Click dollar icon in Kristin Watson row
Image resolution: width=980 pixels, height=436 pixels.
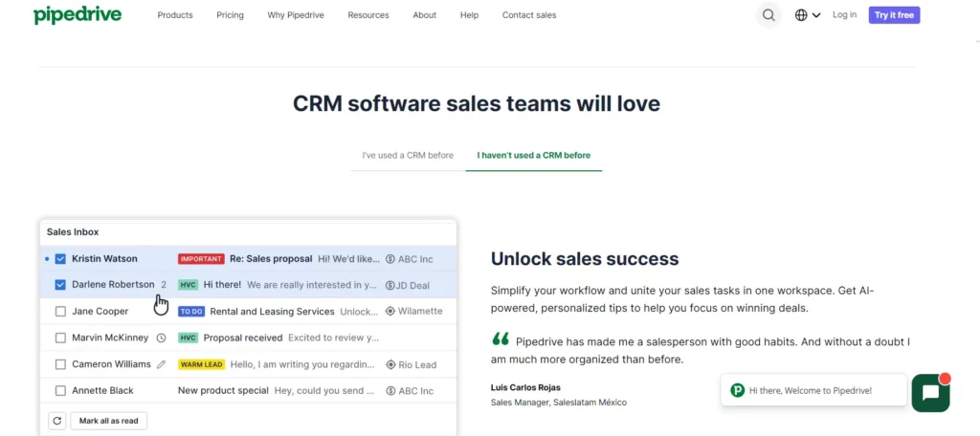click(x=390, y=259)
